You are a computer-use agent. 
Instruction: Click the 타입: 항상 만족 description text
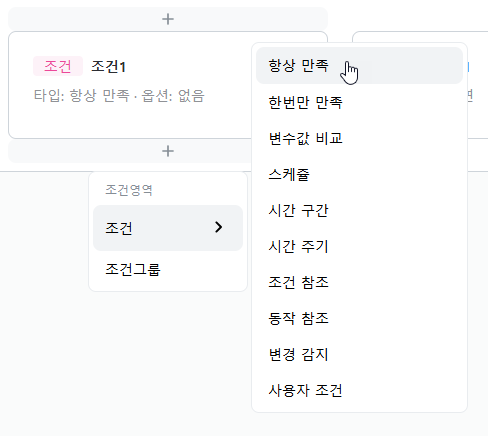[82, 96]
